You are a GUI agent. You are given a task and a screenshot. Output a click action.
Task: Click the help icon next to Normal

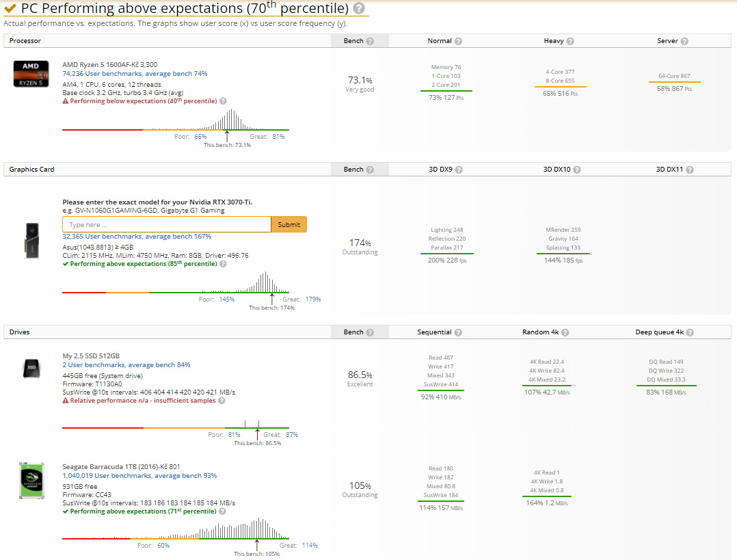click(458, 42)
